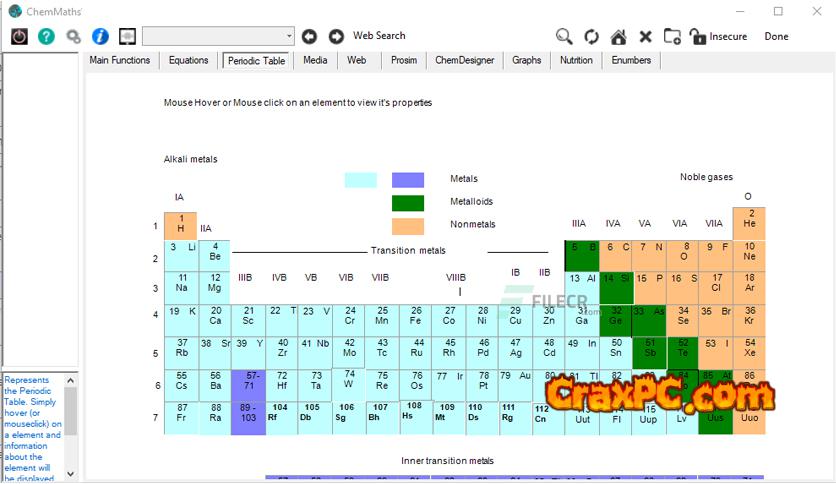
Task: Switch to Main Functions tab
Action: [x=119, y=60]
